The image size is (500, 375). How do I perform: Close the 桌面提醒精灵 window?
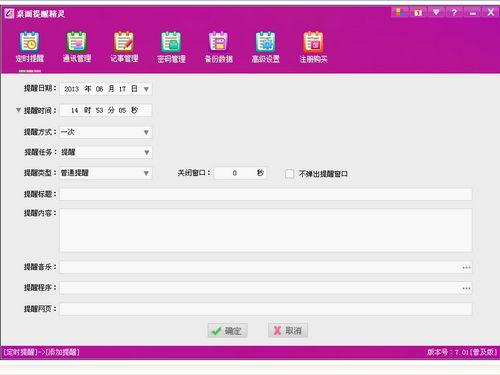click(491, 12)
